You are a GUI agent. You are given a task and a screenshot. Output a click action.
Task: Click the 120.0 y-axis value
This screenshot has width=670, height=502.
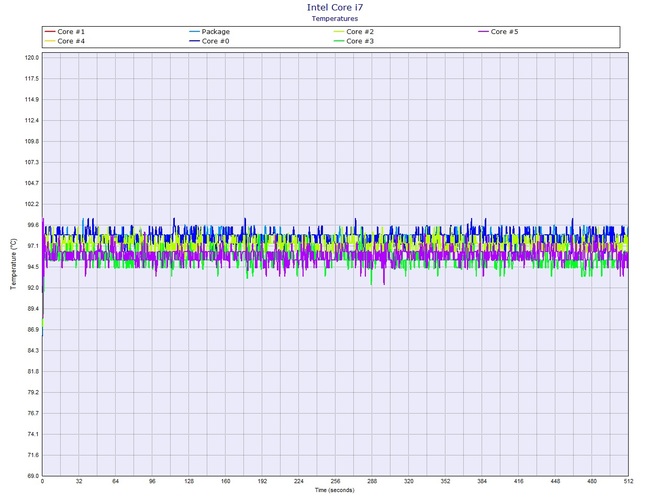pos(32,58)
